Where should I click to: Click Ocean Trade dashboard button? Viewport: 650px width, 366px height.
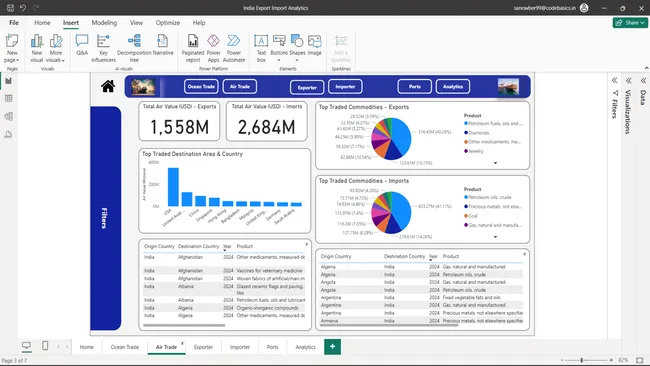tap(201, 87)
